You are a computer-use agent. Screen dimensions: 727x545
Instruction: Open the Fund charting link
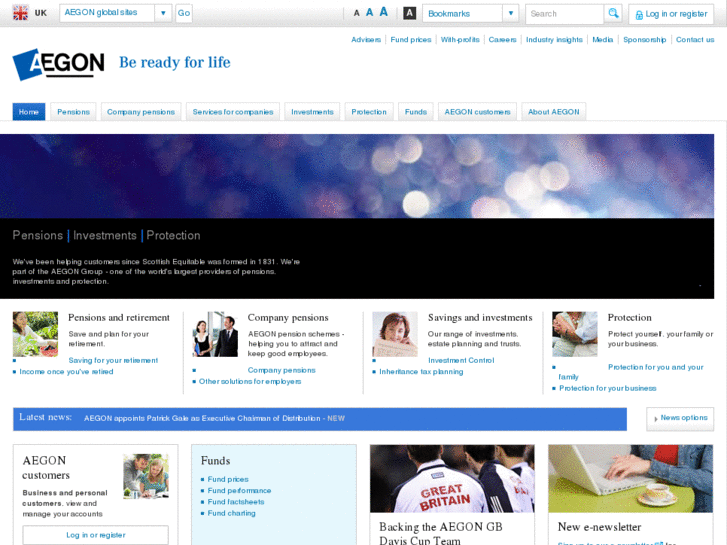click(x=231, y=513)
